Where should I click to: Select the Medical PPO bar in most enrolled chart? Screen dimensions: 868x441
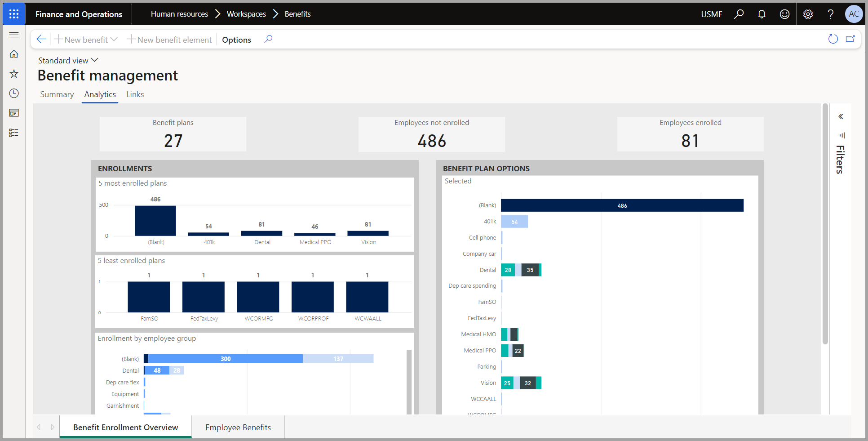(315, 234)
